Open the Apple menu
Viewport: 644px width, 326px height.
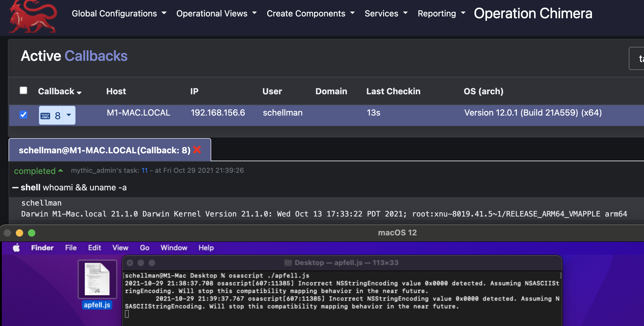point(17,248)
